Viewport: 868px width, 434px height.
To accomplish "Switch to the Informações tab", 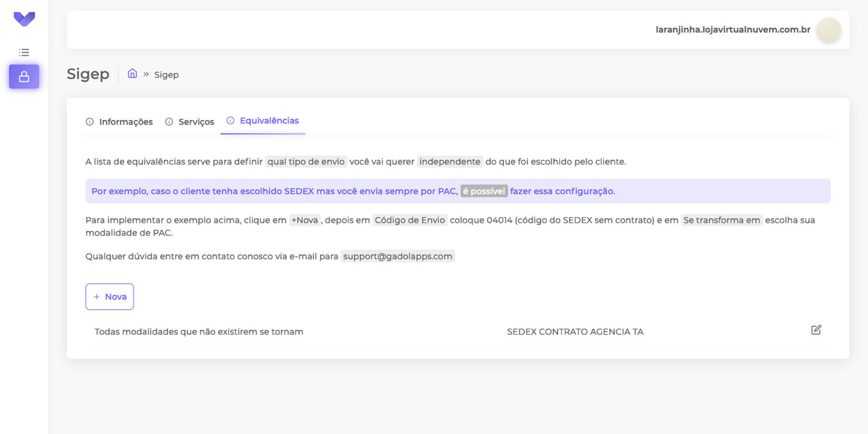I will [x=119, y=122].
